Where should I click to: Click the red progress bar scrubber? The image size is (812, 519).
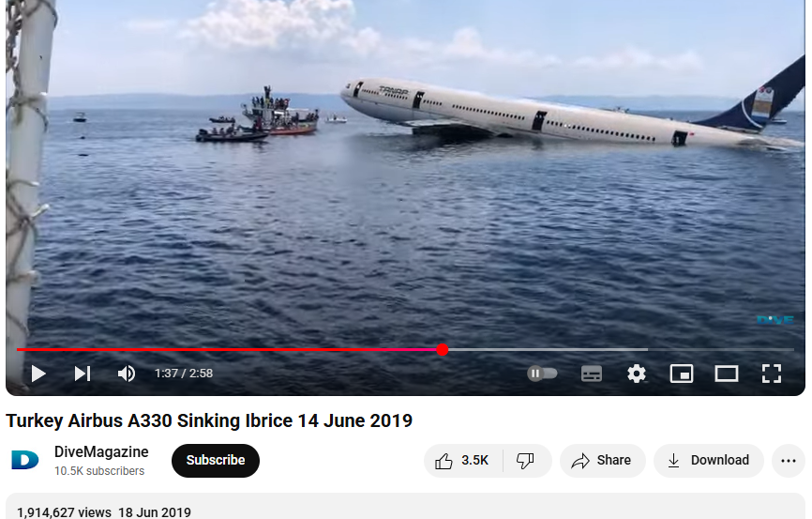point(442,349)
